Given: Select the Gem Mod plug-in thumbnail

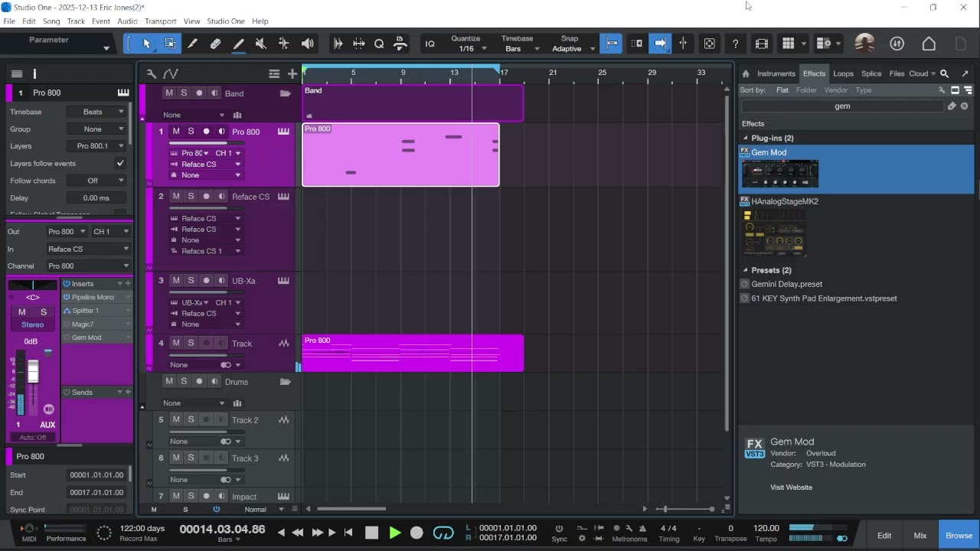Looking at the screenshot, I should pyautogui.click(x=780, y=174).
